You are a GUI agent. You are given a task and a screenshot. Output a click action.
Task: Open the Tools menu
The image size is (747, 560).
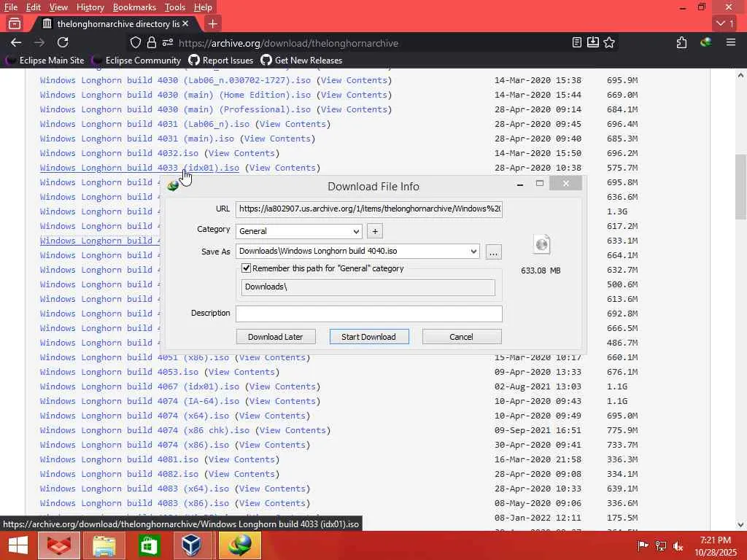tap(175, 7)
